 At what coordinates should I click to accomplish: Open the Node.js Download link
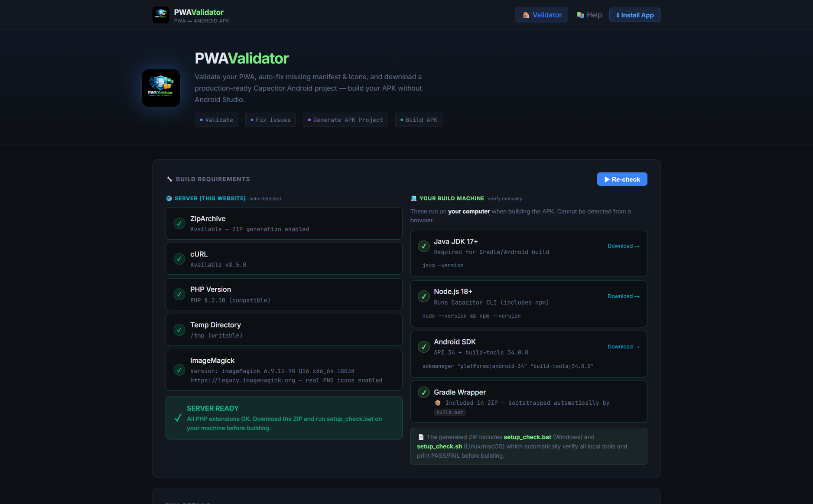click(x=623, y=296)
